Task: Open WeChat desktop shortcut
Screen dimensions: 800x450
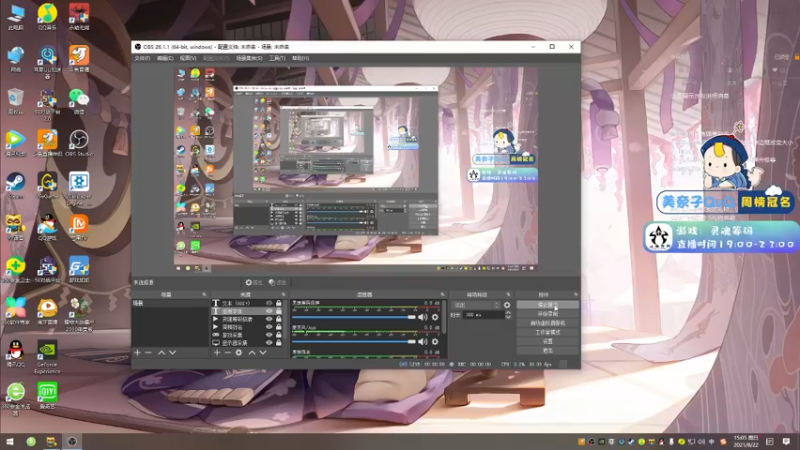Action: 79,101
